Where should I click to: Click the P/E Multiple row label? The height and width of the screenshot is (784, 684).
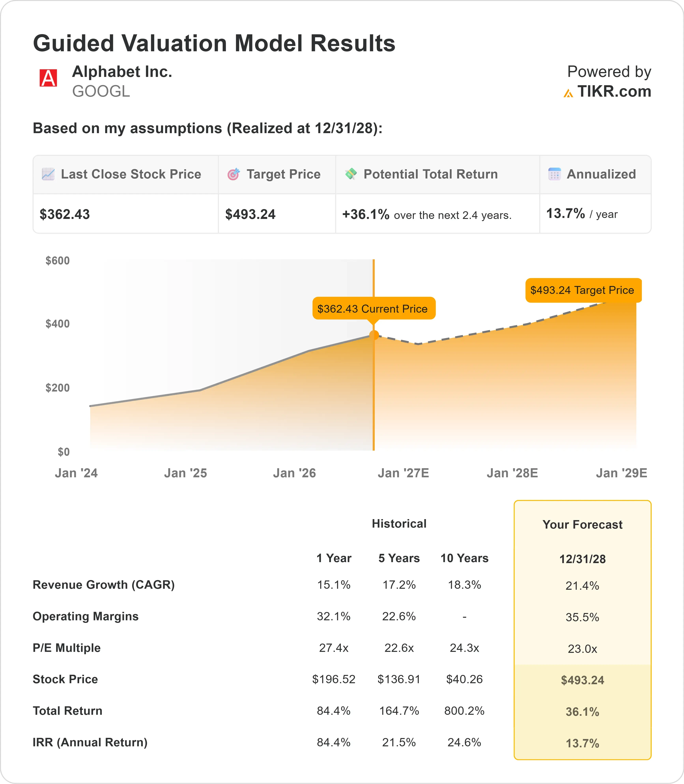[67, 648]
